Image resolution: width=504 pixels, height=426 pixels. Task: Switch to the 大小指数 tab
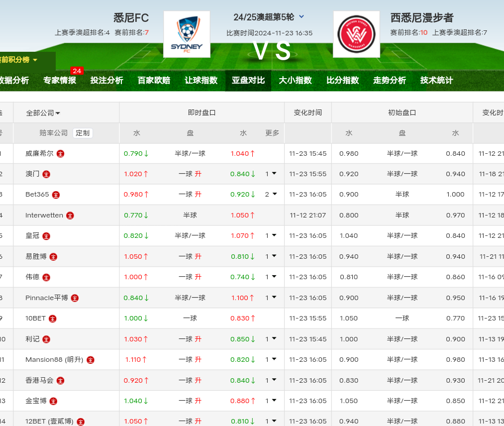296,81
